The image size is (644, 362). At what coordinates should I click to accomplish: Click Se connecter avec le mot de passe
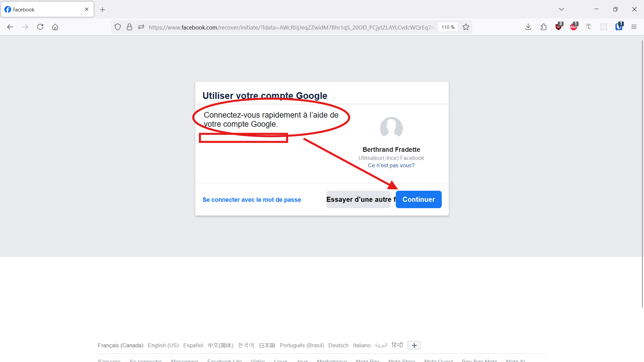click(252, 200)
